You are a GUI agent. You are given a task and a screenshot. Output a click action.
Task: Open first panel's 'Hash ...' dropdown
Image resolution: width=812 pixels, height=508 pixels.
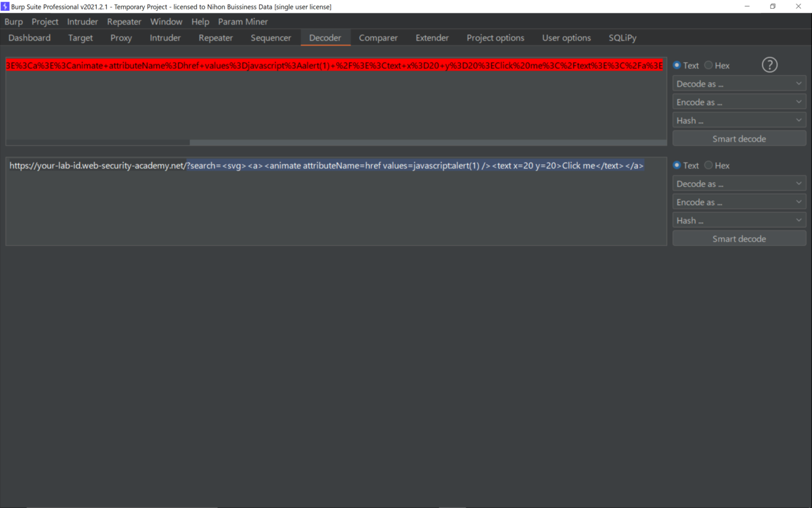[739, 121]
